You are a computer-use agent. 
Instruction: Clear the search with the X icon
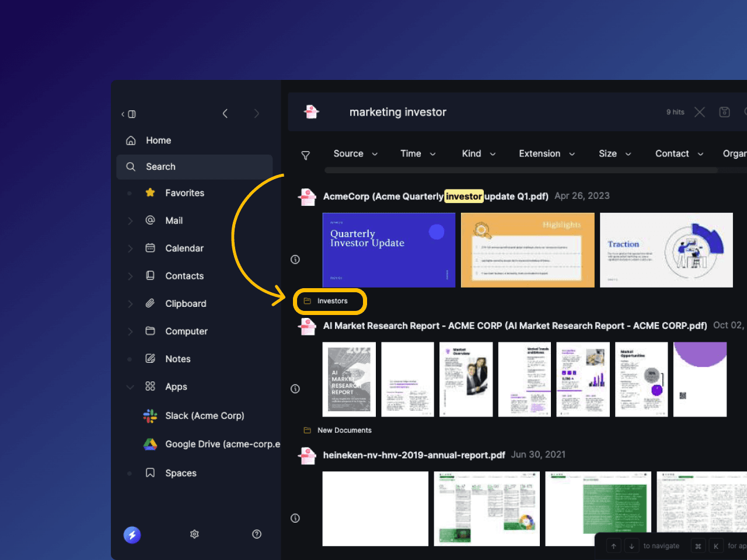point(699,112)
